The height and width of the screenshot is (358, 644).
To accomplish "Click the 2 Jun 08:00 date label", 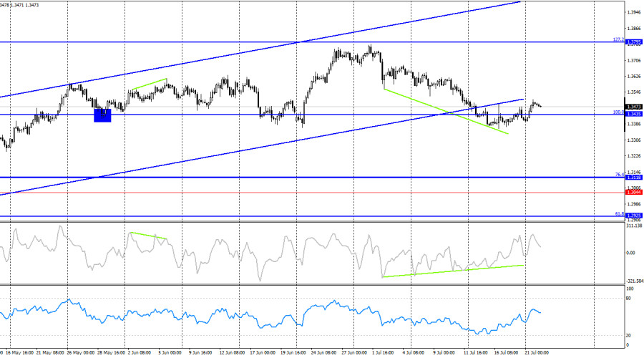I will point(140,353).
